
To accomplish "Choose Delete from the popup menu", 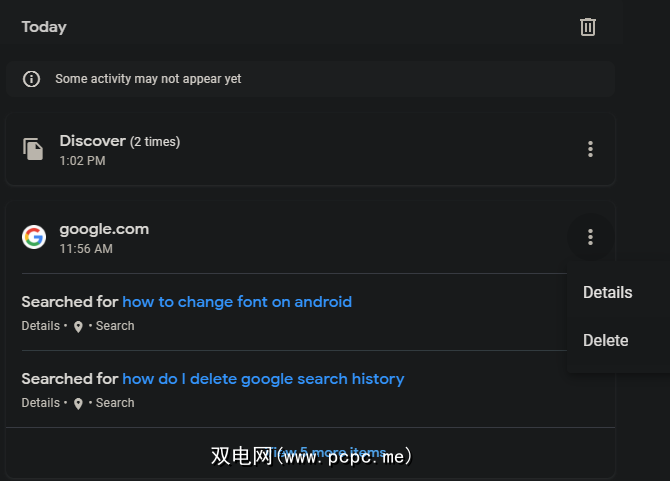I will [606, 341].
